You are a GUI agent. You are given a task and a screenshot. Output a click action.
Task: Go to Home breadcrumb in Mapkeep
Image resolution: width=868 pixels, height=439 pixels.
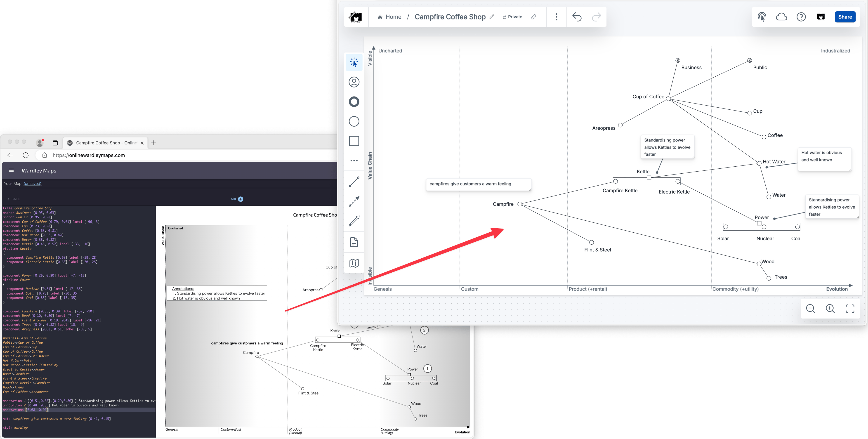click(389, 17)
